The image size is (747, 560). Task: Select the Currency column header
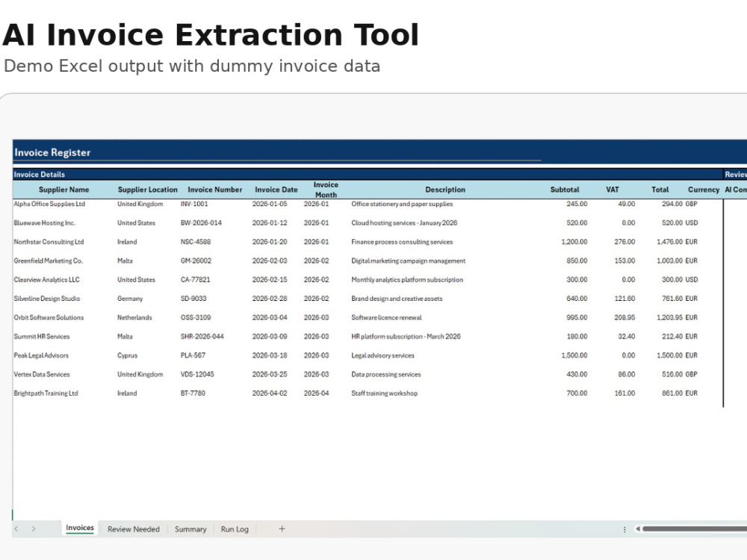[704, 190]
